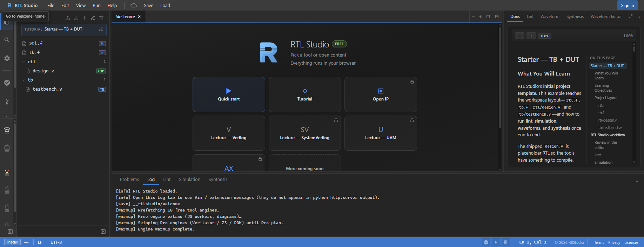Screen dimensions: 644x247
Task: Collapse the rtl folder
Action: [24, 62]
